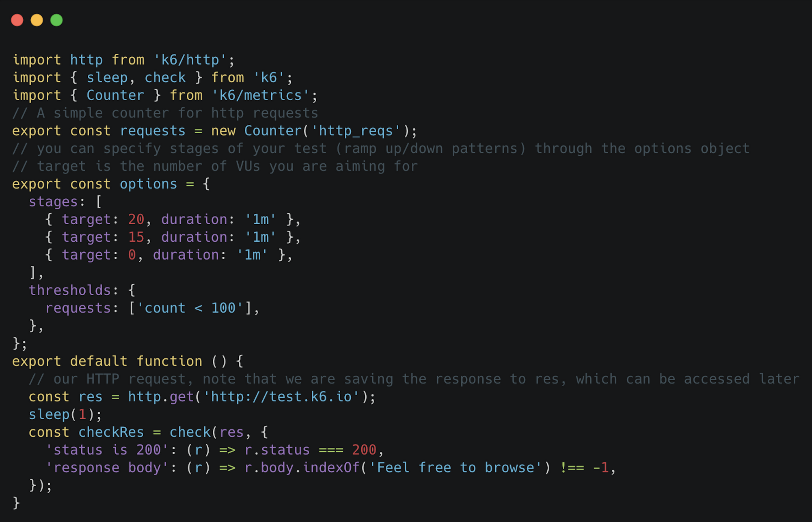Click 'indexOf' method in response body line

331,468
